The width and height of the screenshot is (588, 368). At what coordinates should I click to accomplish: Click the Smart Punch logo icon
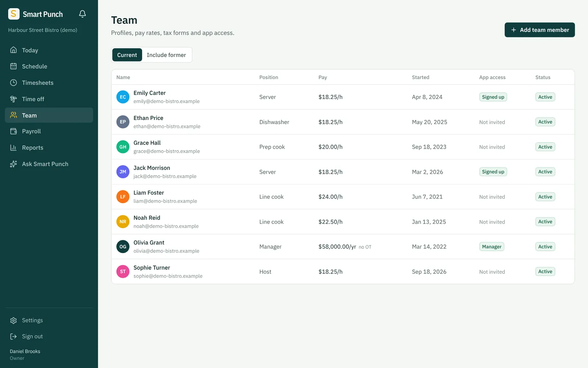coord(14,14)
